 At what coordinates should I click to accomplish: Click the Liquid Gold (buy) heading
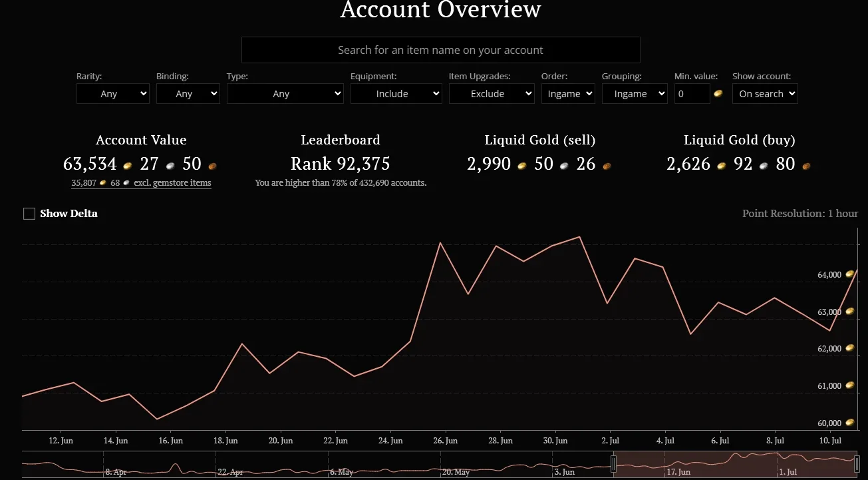tap(740, 140)
